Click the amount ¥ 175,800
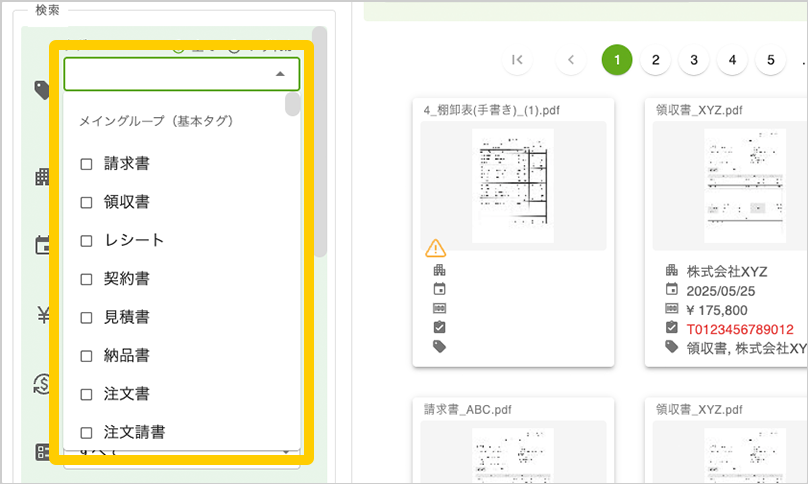 [717, 310]
